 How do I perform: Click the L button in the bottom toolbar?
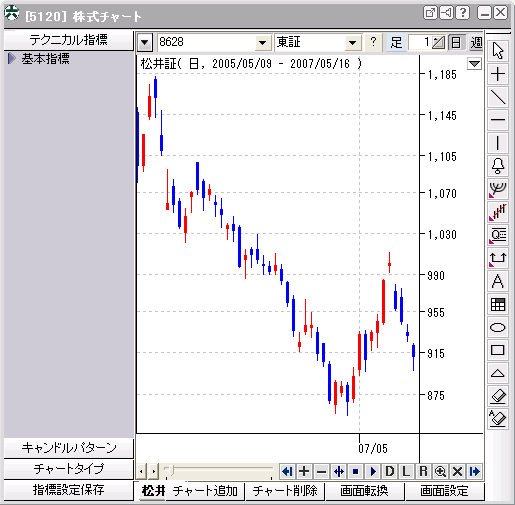pyautogui.click(x=406, y=471)
